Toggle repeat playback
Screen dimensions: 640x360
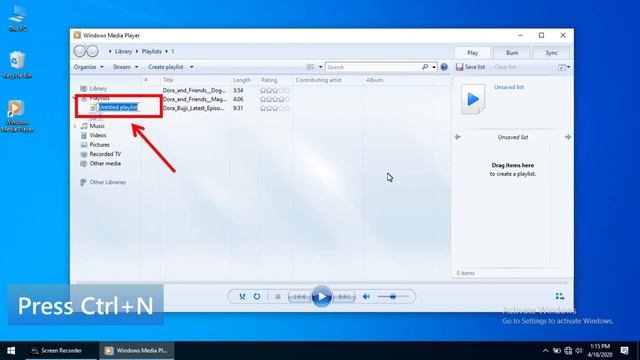(257, 296)
